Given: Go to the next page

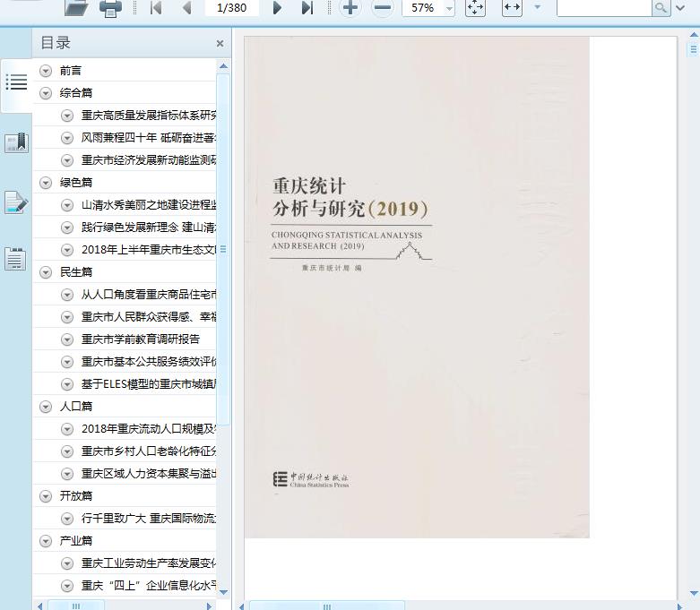Looking at the screenshot, I should coord(277,8).
